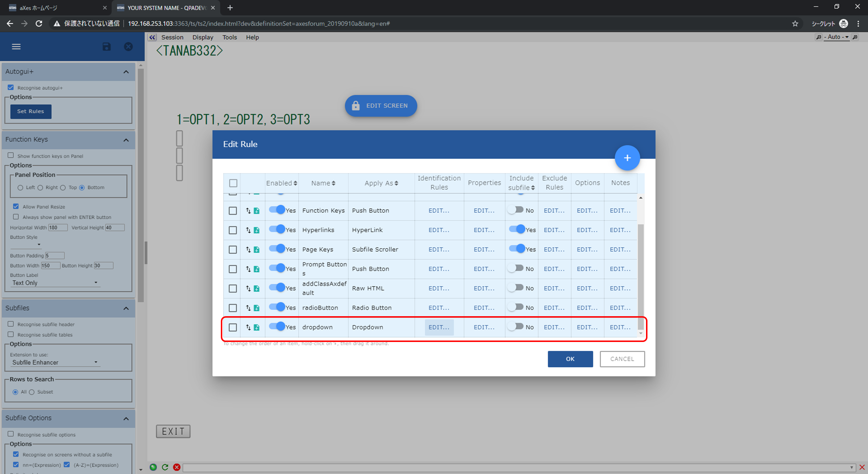
Task: Click the save disk icon in sidebar header
Action: click(107, 47)
